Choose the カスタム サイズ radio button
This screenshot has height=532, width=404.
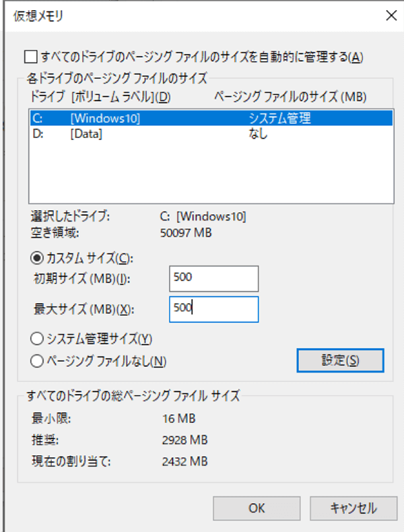tap(37, 257)
